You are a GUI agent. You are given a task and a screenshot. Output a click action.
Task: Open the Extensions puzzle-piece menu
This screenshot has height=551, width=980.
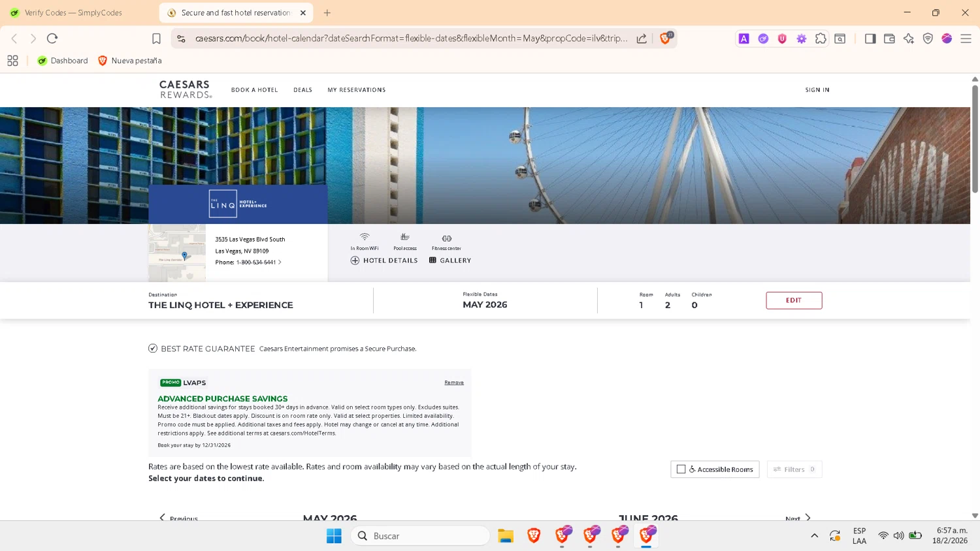[821, 39]
